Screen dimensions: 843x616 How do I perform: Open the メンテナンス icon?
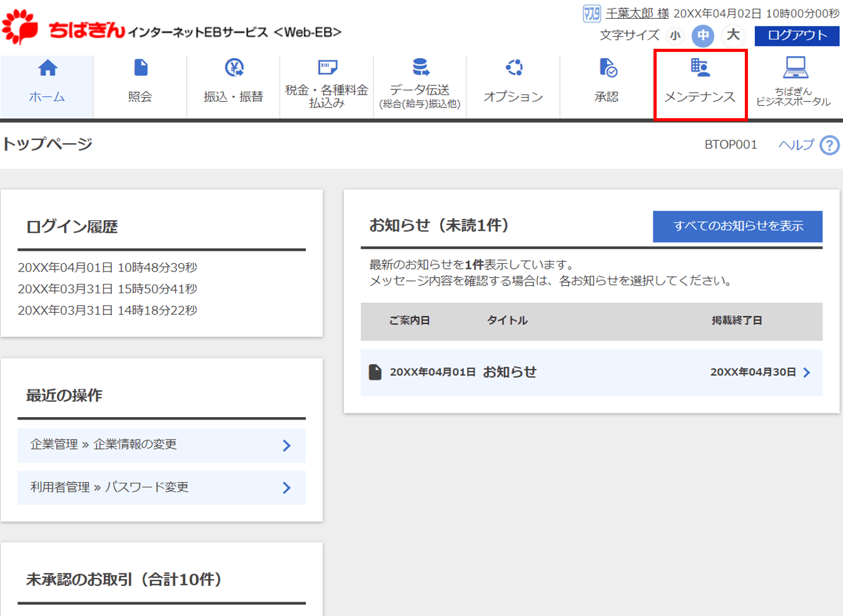[x=700, y=68]
